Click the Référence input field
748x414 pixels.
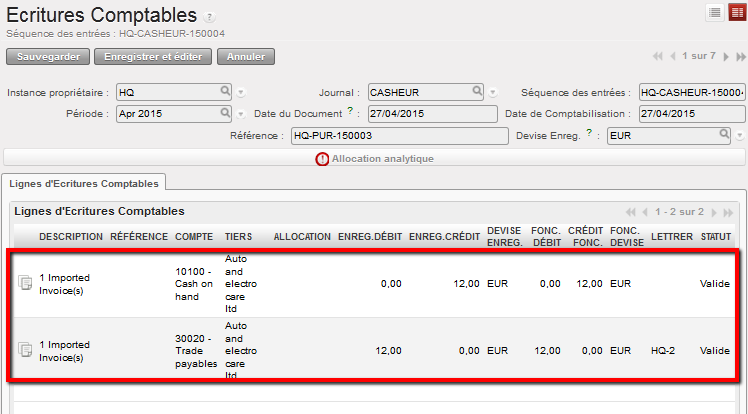(x=393, y=134)
